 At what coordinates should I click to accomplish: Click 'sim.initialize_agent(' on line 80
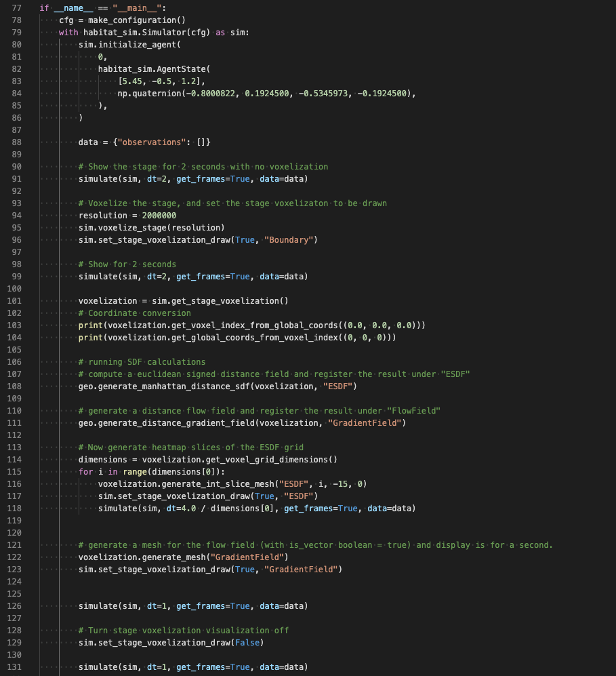(x=129, y=44)
